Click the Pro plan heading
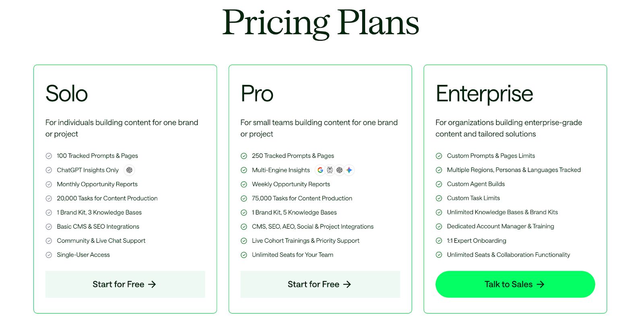This screenshot has height=330, width=644. [x=256, y=93]
